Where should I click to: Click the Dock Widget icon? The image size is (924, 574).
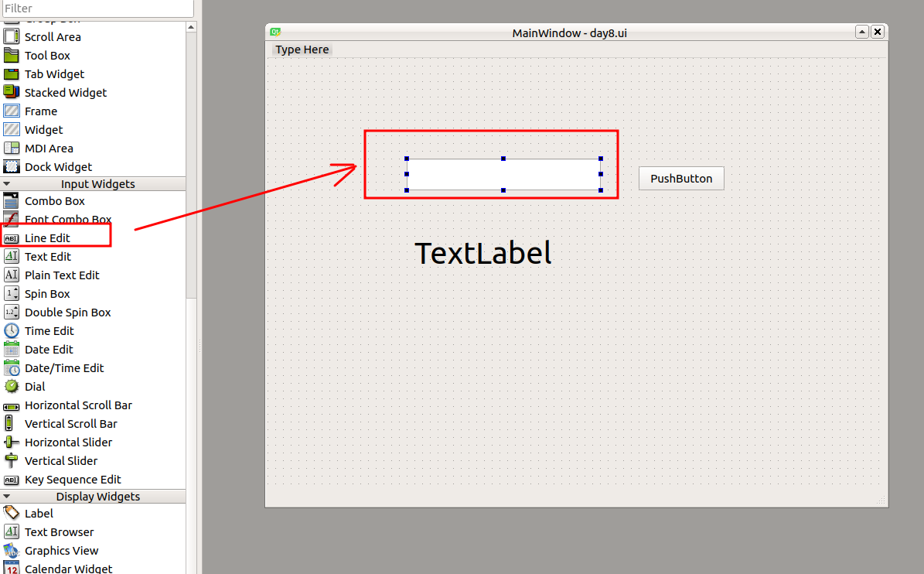12,167
